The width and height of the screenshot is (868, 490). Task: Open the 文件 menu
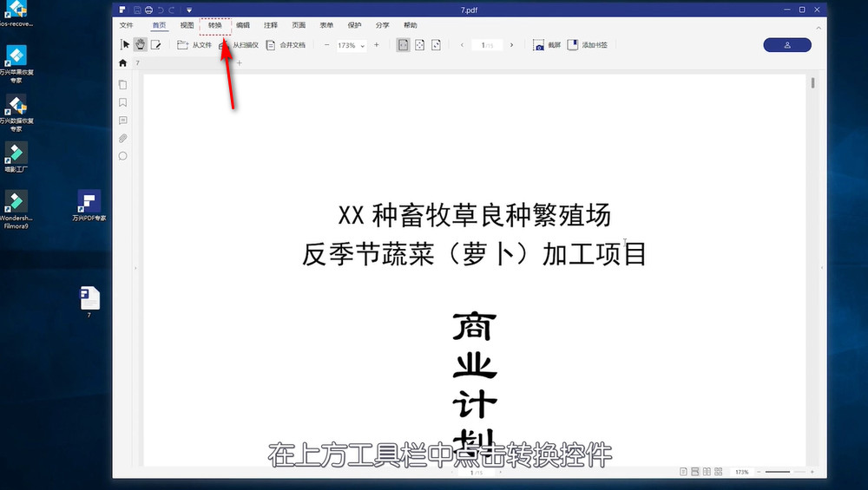[126, 25]
